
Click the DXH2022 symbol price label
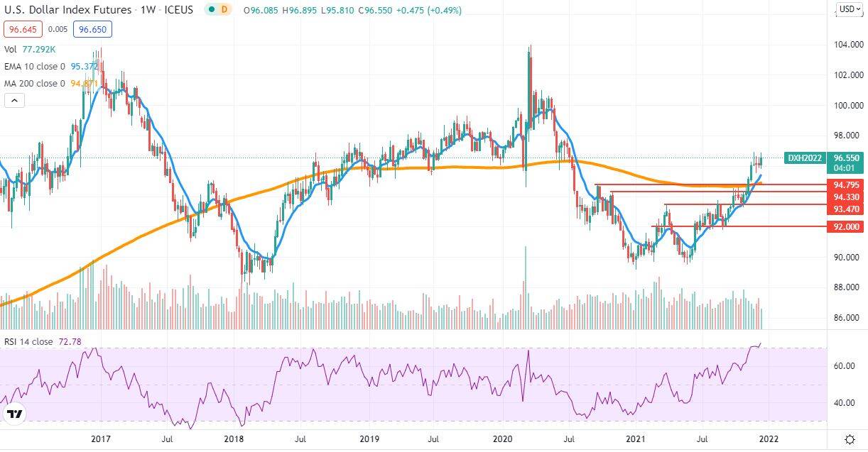(x=805, y=159)
